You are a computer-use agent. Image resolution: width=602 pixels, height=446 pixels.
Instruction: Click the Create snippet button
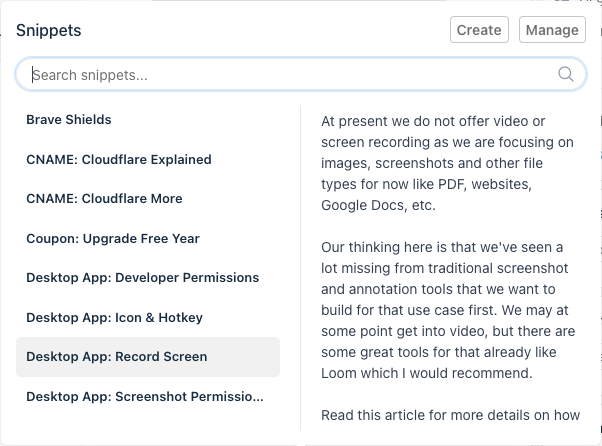point(479,30)
